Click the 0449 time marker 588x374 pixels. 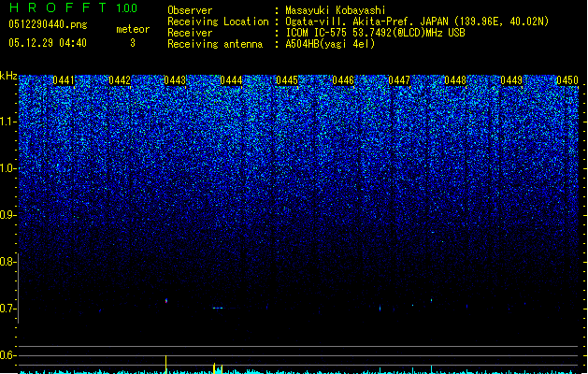(511, 80)
